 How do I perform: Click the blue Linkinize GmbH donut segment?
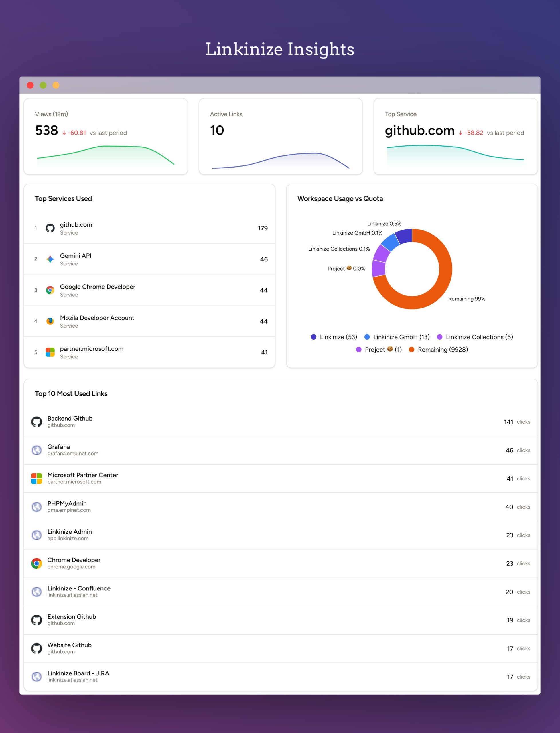(x=390, y=242)
